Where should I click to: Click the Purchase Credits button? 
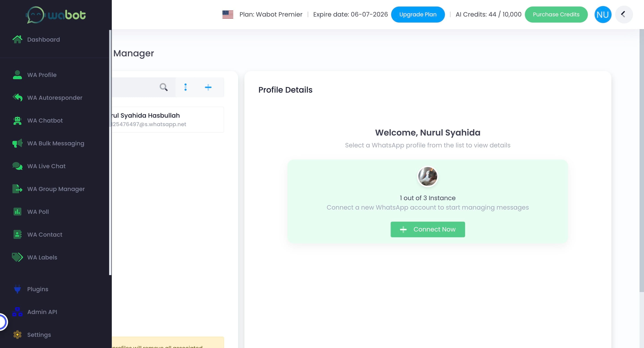click(x=556, y=15)
